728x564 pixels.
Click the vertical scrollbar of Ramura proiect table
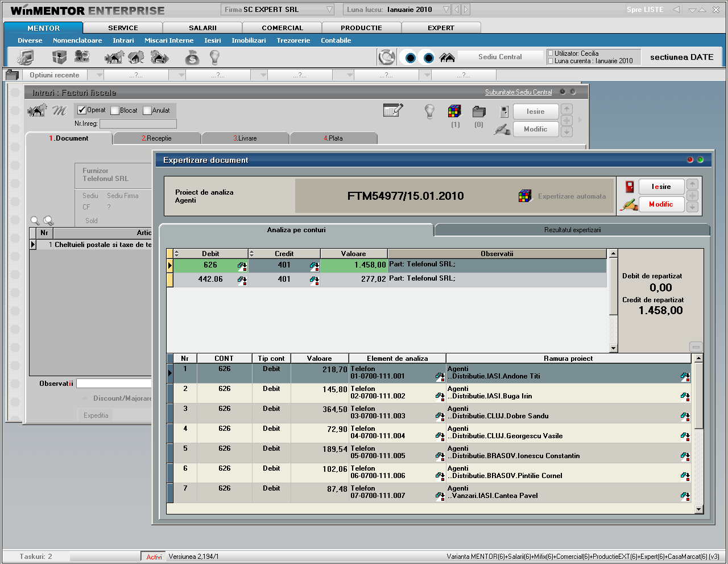coord(699,398)
